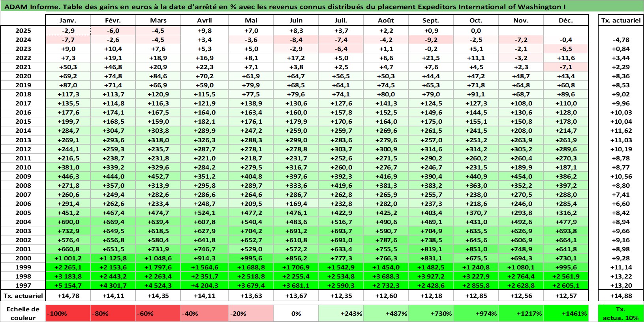Select cell '+169,4' for Juin 2006
This screenshot has width=644, height=322.
pos(296,203)
